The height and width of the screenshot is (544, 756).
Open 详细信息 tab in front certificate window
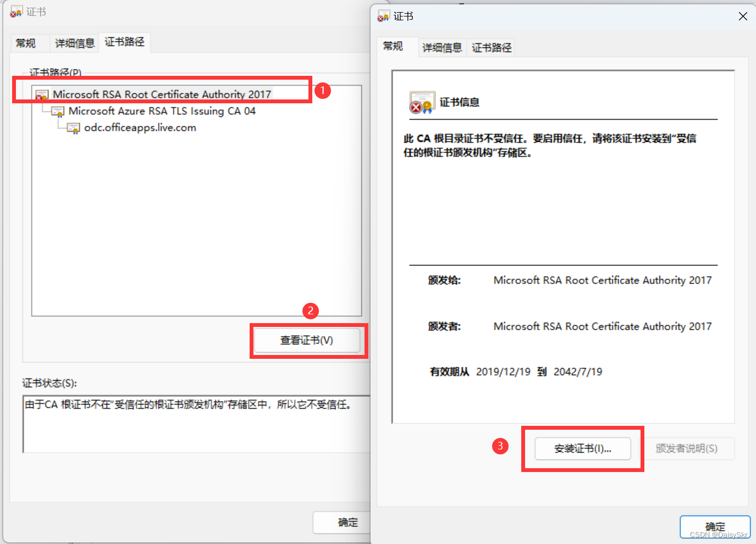tap(442, 48)
